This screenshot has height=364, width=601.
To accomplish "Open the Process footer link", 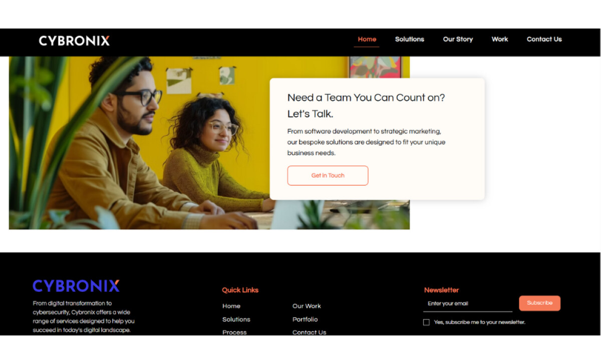I will (x=234, y=332).
